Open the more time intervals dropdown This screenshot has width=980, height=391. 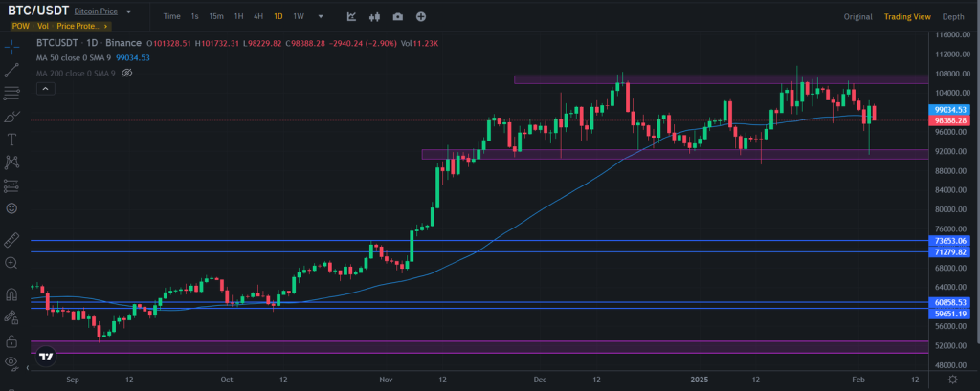(321, 16)
